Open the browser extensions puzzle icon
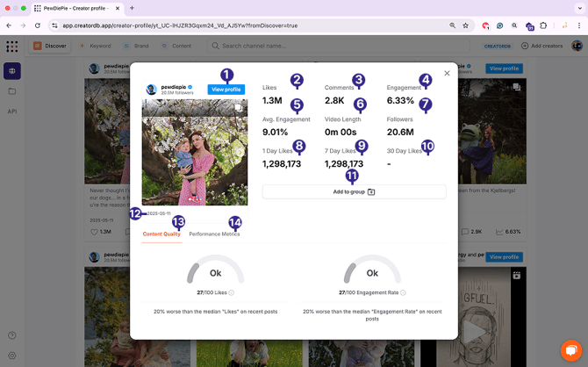The width and height of the screenshot is (588, 367). click(x=543, y=25)
